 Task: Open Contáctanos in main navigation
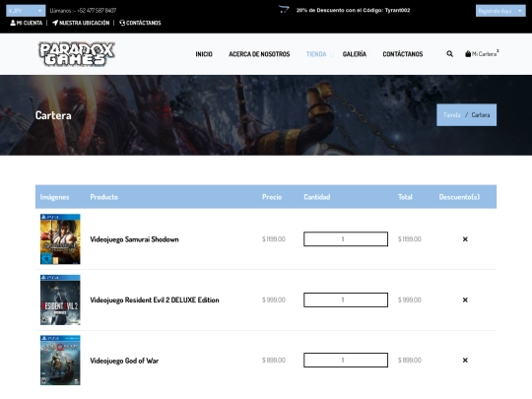coord(403,54)
